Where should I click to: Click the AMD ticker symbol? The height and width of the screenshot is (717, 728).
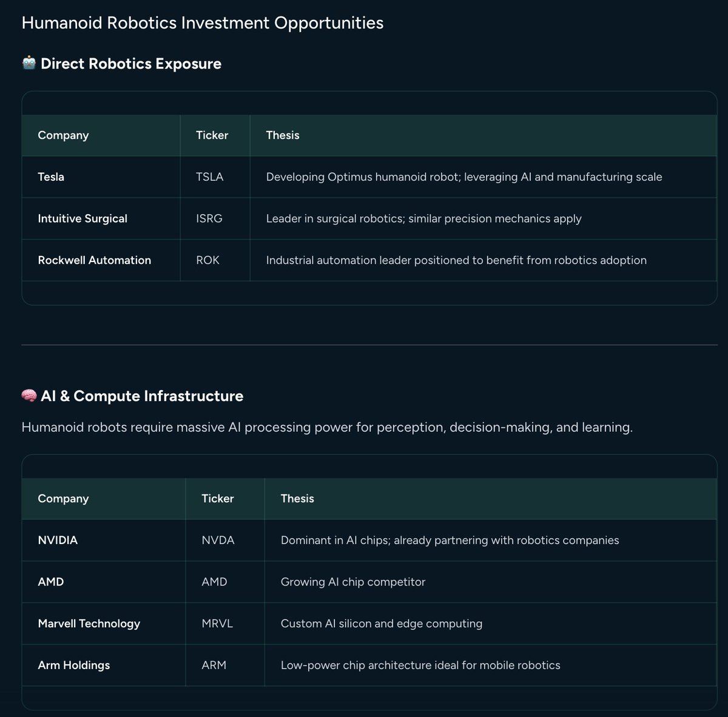click(x=214, y=582)
